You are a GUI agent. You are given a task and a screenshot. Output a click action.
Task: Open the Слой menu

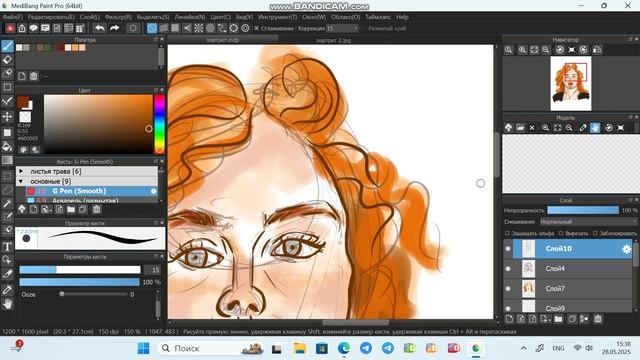89,17
